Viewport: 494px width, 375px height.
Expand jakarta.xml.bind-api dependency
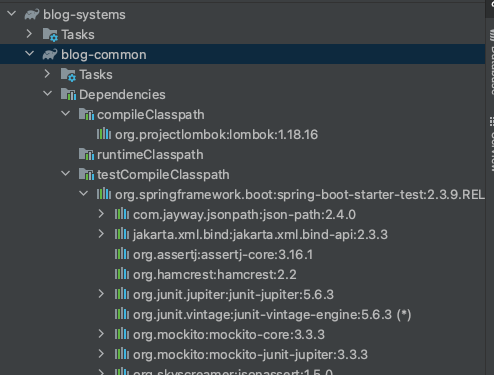pos(101,234)
